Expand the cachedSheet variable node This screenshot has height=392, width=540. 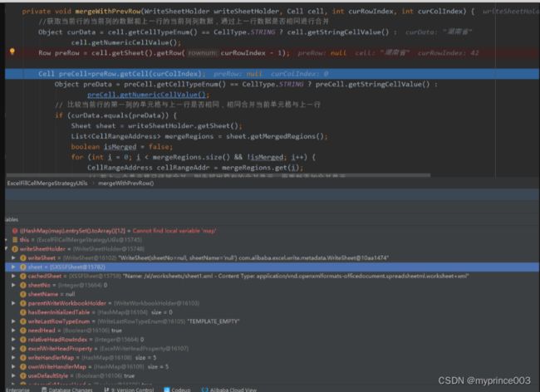point(13,276)
